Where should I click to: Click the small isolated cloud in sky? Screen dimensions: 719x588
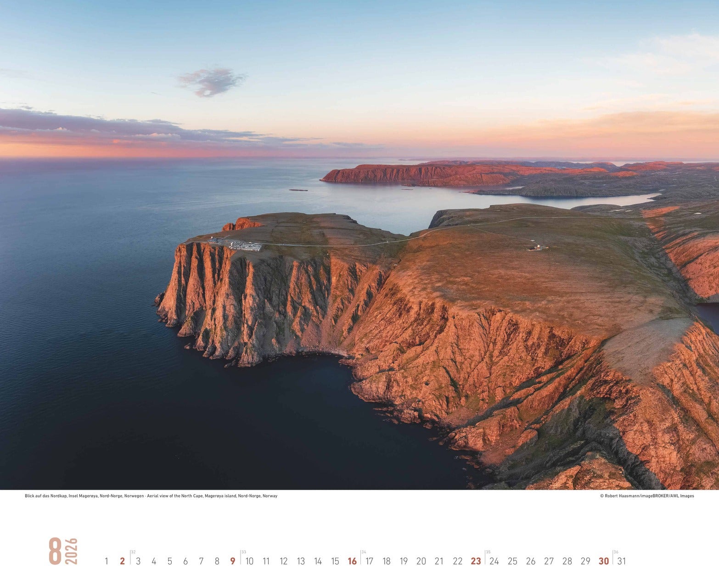click(212, 82)
